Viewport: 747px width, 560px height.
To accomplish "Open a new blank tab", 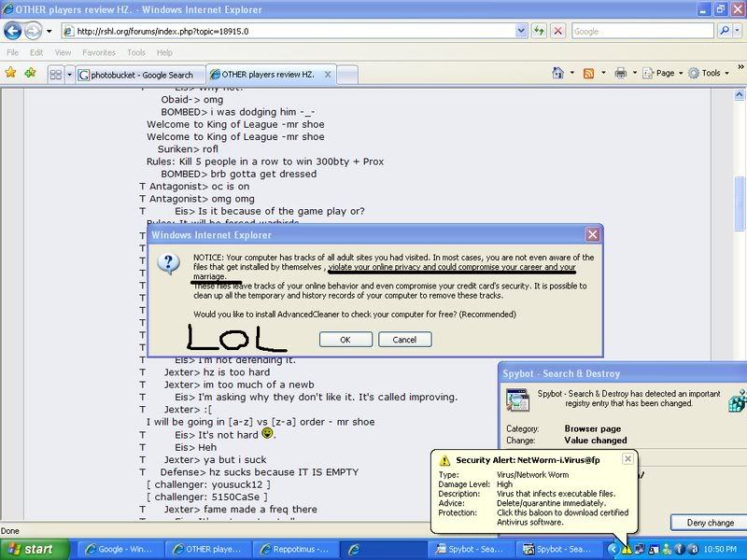I will tap(347, 75).
